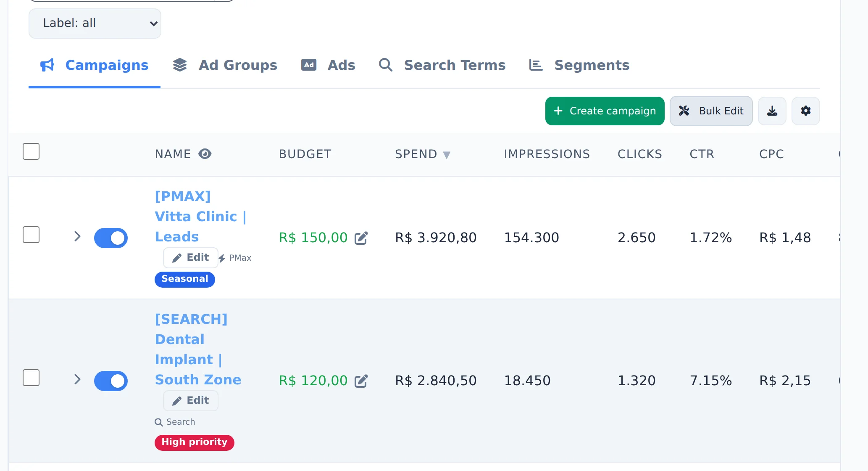Click the Create campaign button

coord(605,111)
